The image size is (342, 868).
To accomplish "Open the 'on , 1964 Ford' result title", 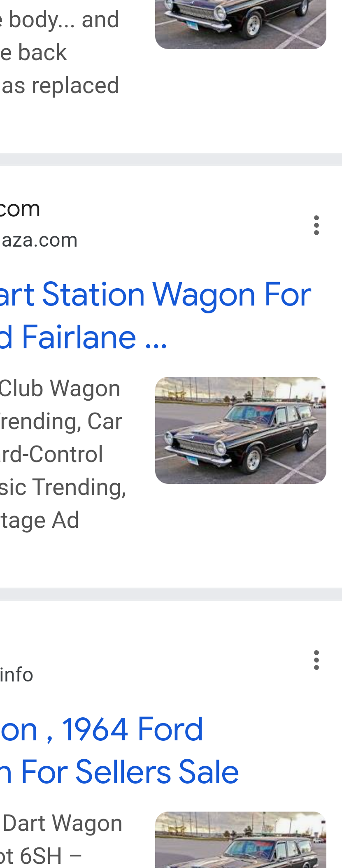I will click(x=102, y=729).
